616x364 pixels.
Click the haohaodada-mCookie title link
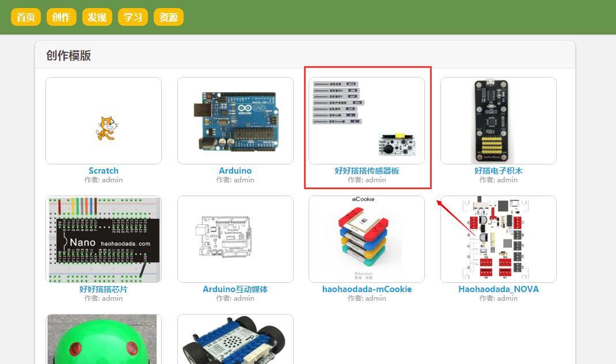pos(367,289)
